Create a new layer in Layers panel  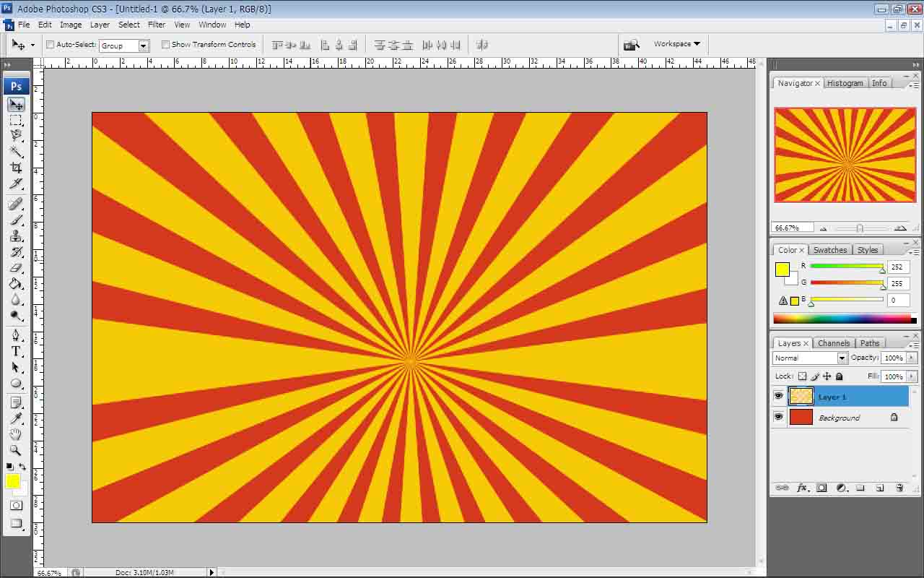(x=880, y=488)
